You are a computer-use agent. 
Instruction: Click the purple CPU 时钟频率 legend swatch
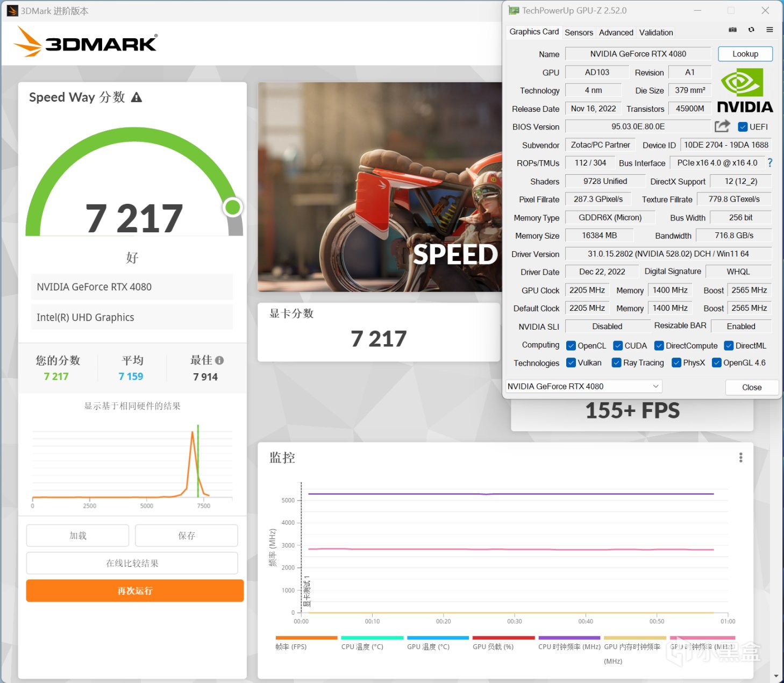click(x=569, y=638)
